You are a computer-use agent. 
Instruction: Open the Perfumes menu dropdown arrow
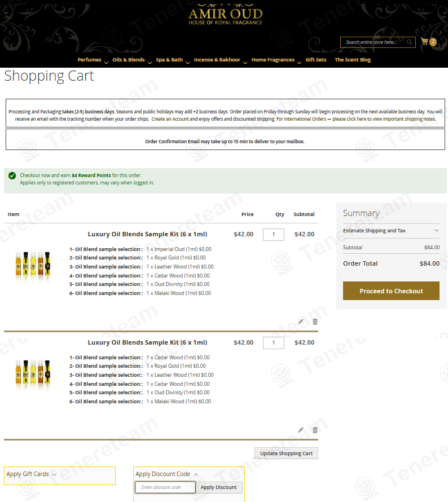[x=106, y=63]
